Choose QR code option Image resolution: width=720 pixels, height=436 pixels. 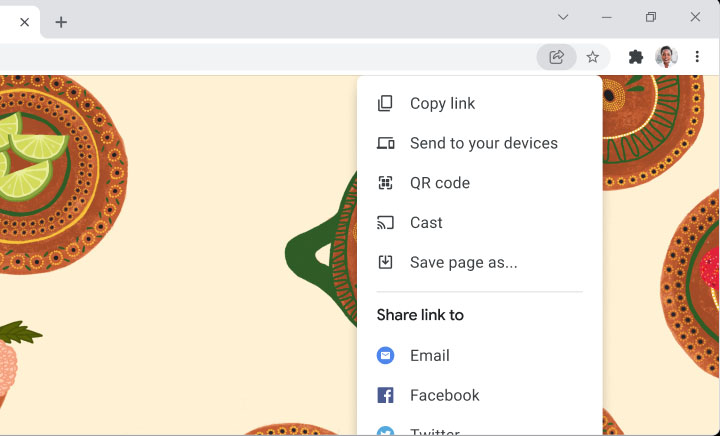coord(479,183)
